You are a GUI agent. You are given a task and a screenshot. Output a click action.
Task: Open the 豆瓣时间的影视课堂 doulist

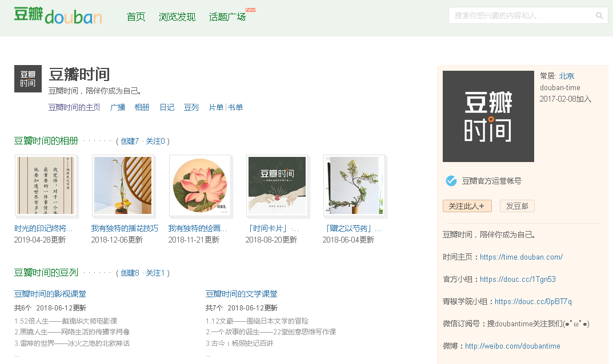[x=50, y=294]
